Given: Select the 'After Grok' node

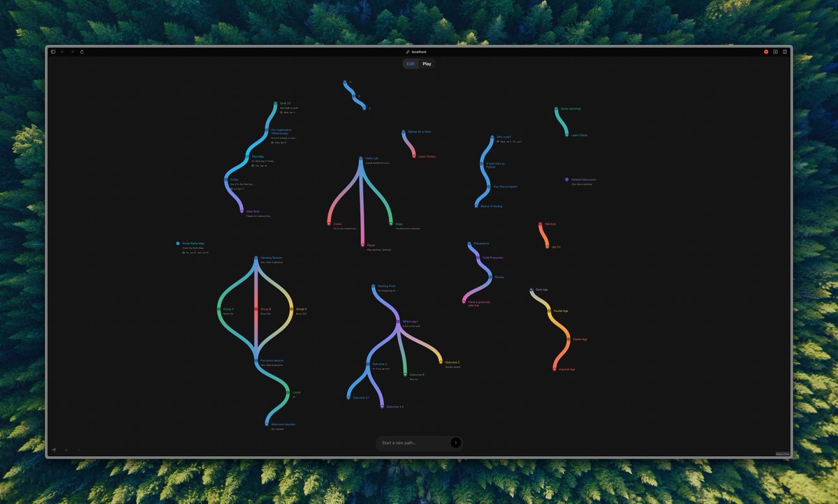Looking at the screenshot, I should coord(242,211).
